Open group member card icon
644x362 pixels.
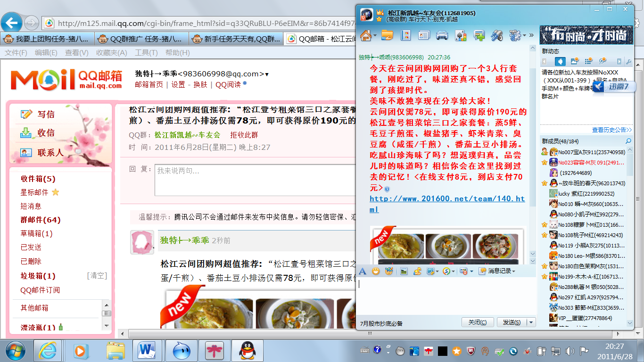(424, 35)
